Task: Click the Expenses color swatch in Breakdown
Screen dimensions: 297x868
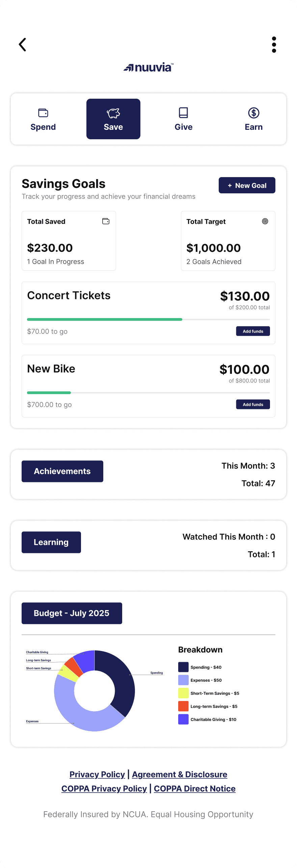Action: coord(183,680)
